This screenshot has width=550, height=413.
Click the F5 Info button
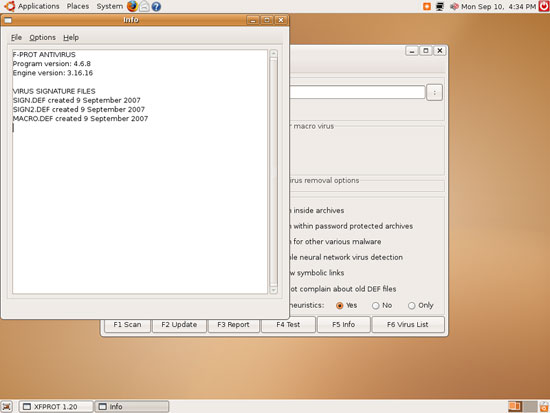[343, 325]
